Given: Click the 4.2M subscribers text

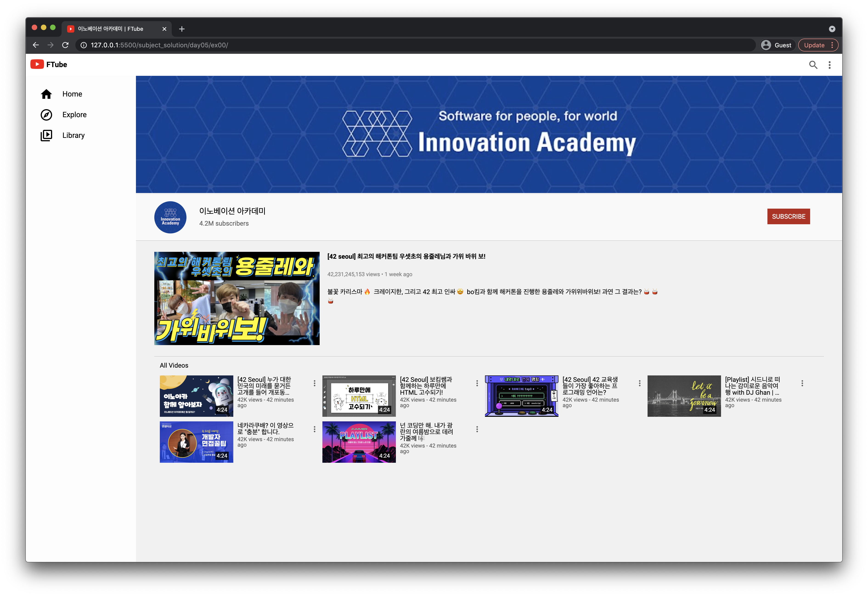Looking at the screenshot, I should point(224,223).
